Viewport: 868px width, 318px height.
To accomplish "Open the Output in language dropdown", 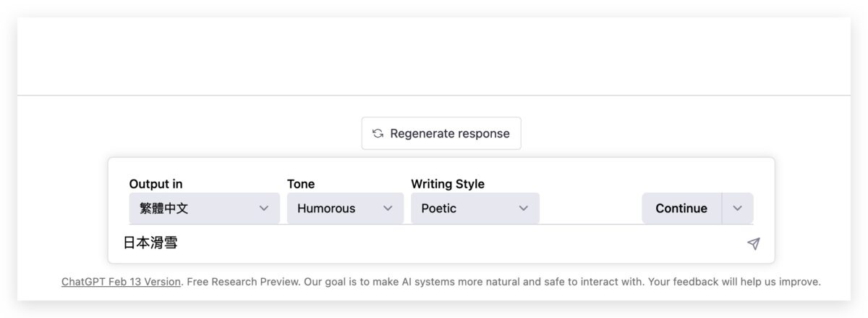I will (204, 208).
